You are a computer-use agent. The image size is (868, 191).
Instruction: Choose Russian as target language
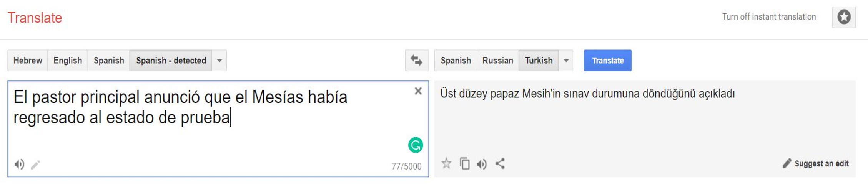pos(497,61)
